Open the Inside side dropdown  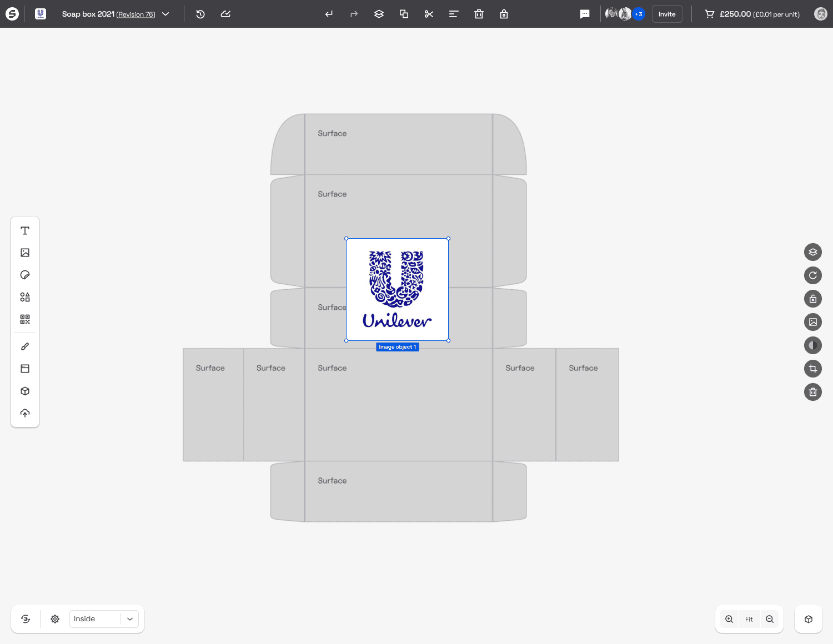104,619
